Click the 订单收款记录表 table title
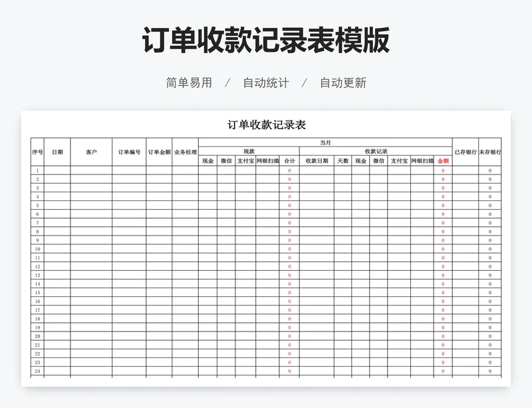The height and width of the screenshot is (408, 532). coord(267,124)
